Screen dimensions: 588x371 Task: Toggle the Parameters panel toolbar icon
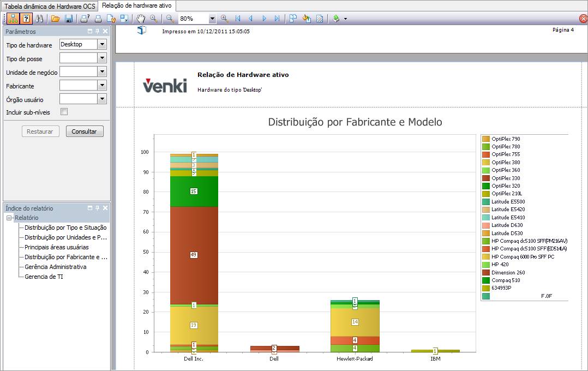(26, 19)
